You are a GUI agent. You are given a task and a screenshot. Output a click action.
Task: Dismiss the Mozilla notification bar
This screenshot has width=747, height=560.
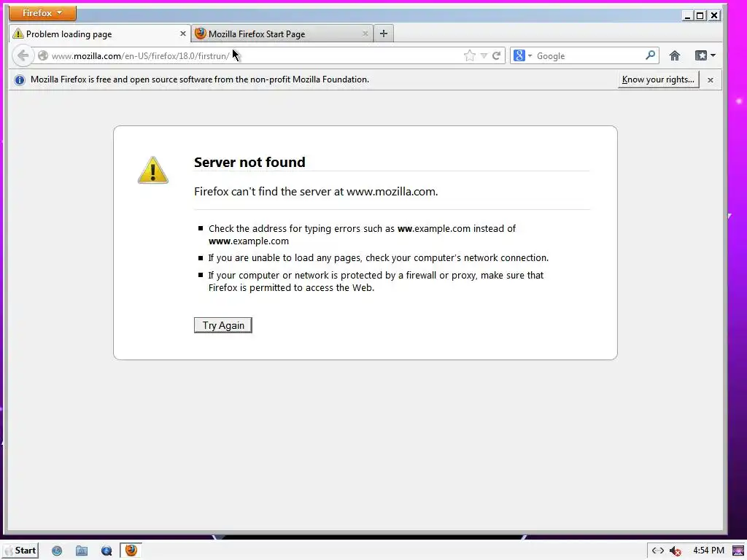(x=711, y=80)
